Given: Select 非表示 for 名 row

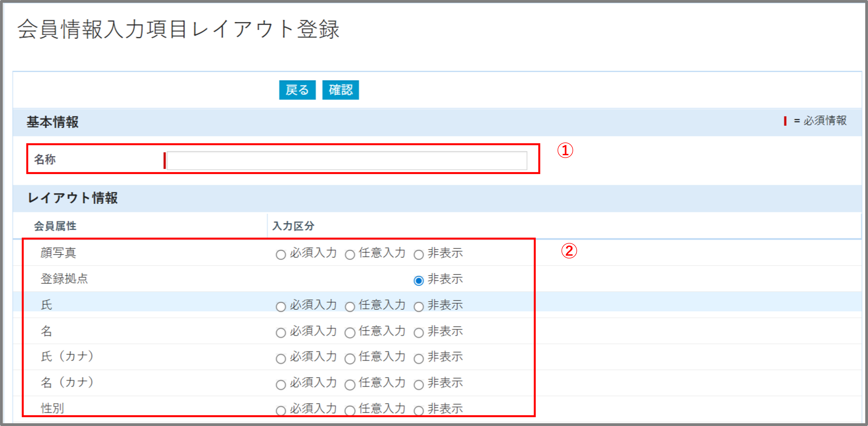Looking at the screenshot, I should [419, 333].
